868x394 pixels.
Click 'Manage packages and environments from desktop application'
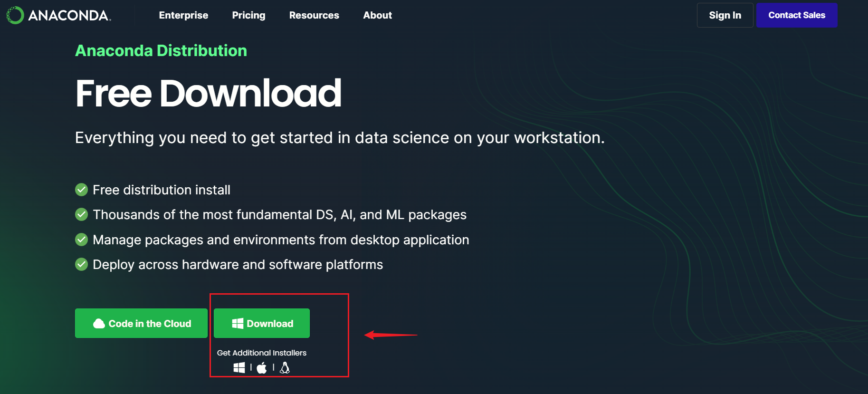tap(281, 240)
